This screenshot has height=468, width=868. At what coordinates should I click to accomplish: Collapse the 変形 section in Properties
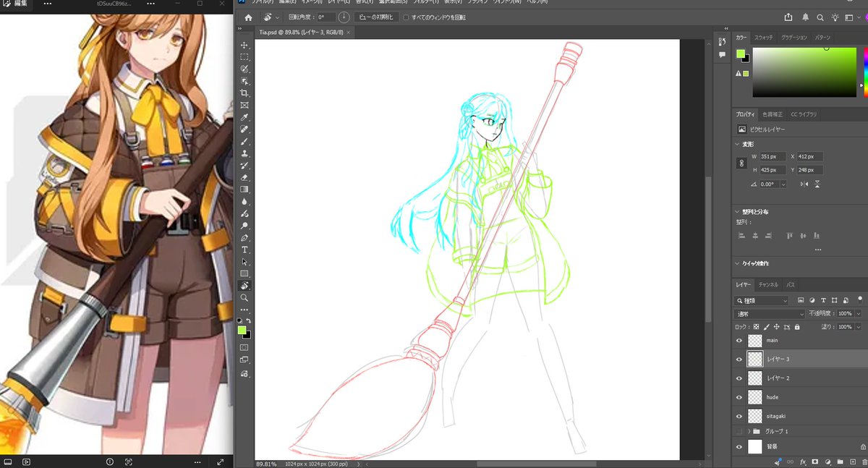coord(737,144)
